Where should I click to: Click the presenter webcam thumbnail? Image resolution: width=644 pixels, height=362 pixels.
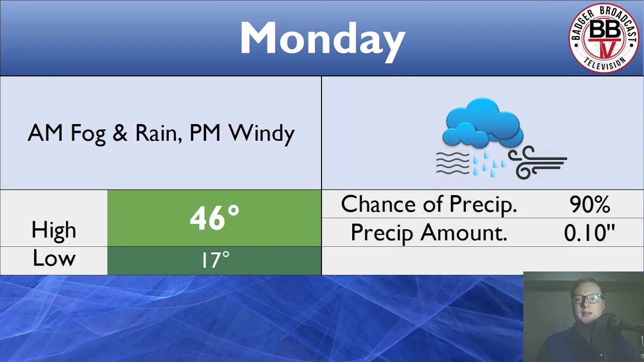(x=584, y=317)
